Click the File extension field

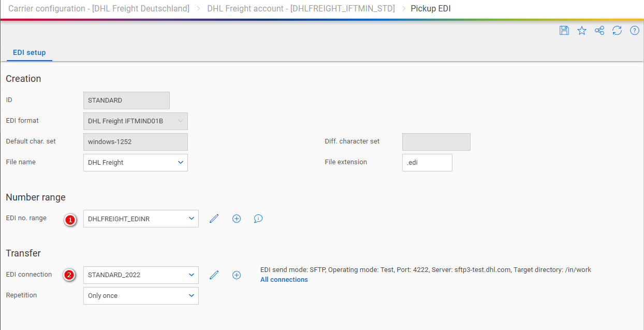[427, 163]
